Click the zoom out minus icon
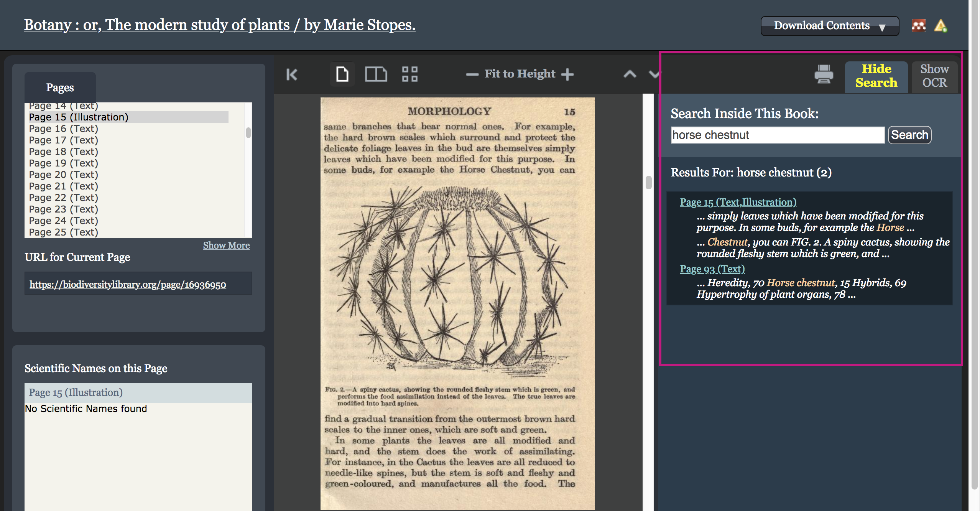The height and width of the screenshot is (511, 980). pyautogui.click(x=472, y=74)
